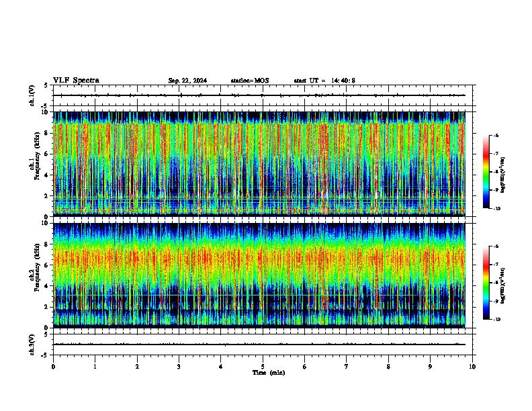Click the "ch.1(V)" axis label
The image size is (532, 411).
click(x=32, y=95)
